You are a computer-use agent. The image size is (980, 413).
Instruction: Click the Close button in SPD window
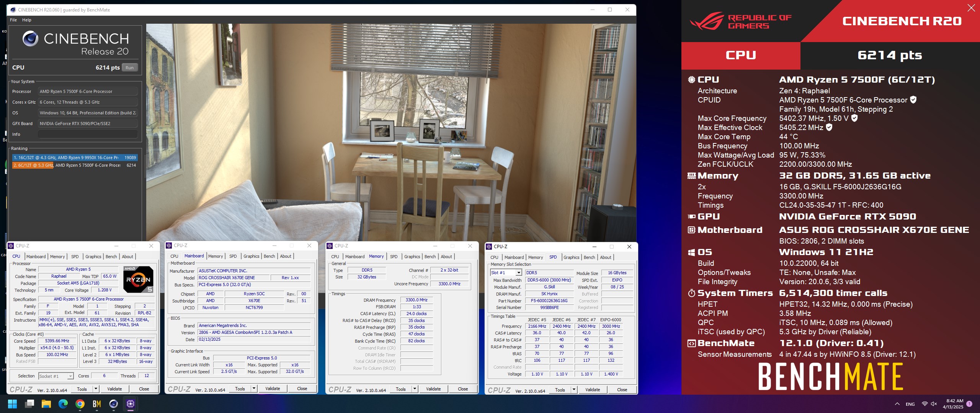pos(622,390)
